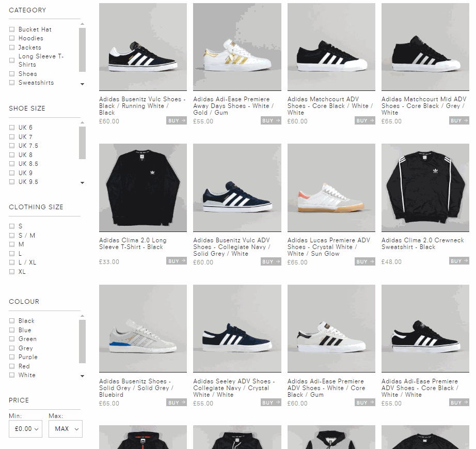Buy the Clima 2.0 Crewneck Sweatshirt
Screen dimensions: 476x449
[459, 261]
